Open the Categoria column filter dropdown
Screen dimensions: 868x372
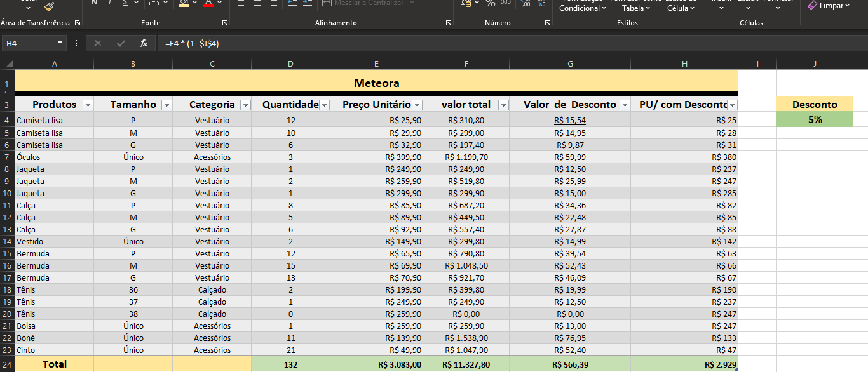[x=245, y=105]
